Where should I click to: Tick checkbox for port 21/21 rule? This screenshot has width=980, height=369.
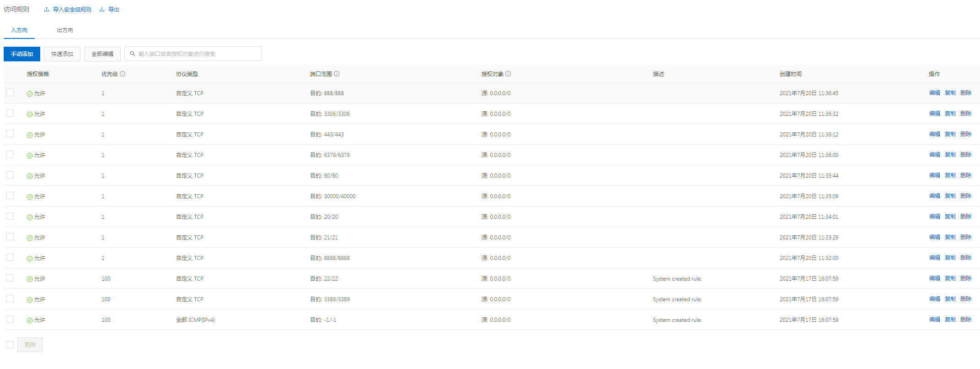[10, 237]
